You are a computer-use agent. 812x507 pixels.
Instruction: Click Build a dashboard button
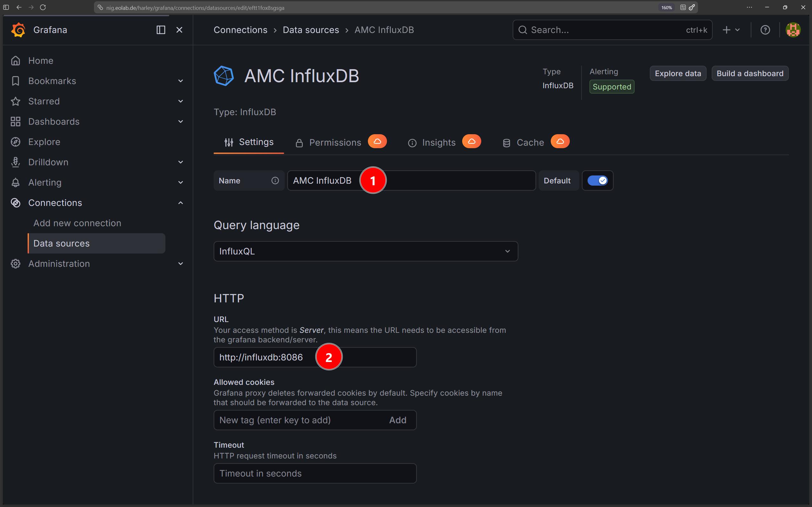(x=750, y=73)
